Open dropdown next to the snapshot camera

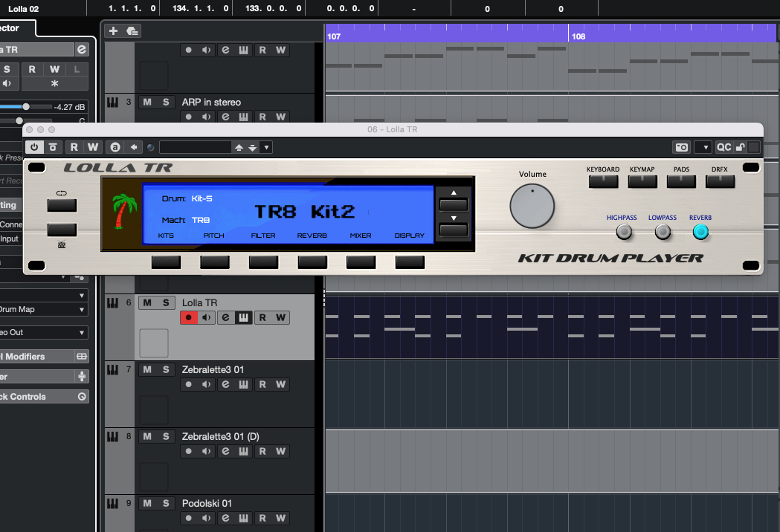(705, 147)
